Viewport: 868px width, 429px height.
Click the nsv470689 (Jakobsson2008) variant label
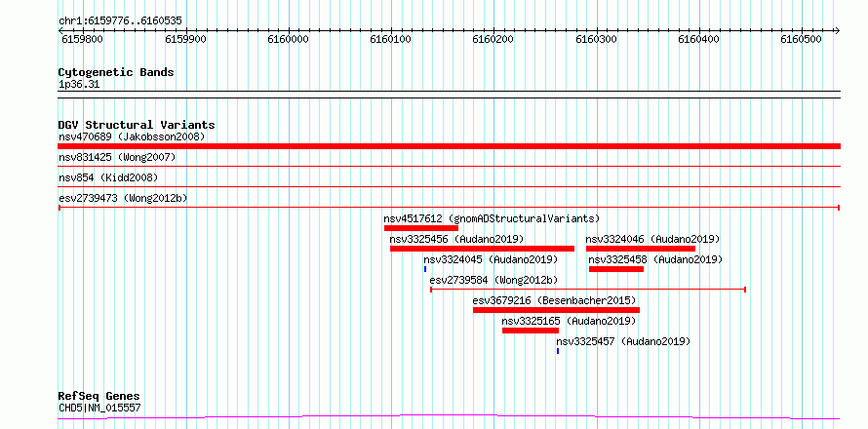tap(132, 136)
